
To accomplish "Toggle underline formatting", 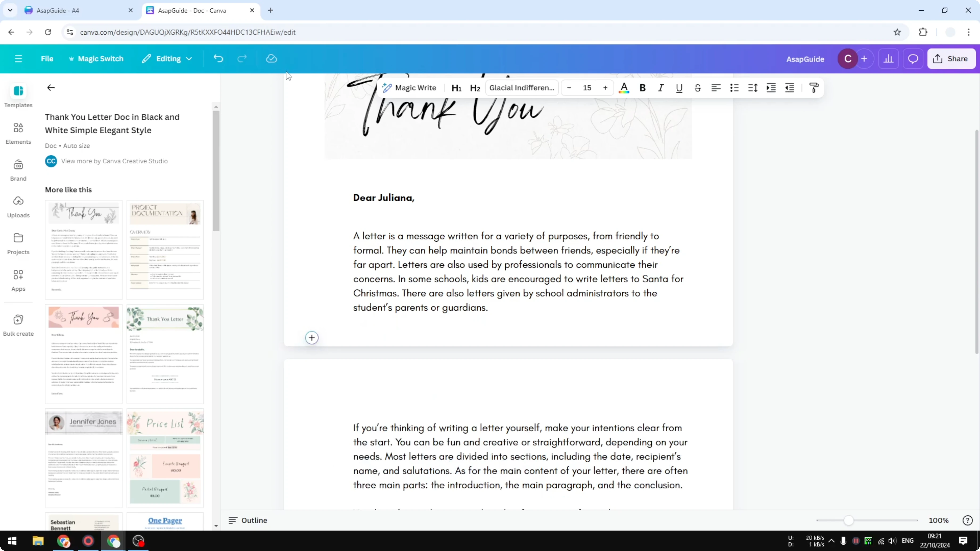I will [x=679, y=88].
